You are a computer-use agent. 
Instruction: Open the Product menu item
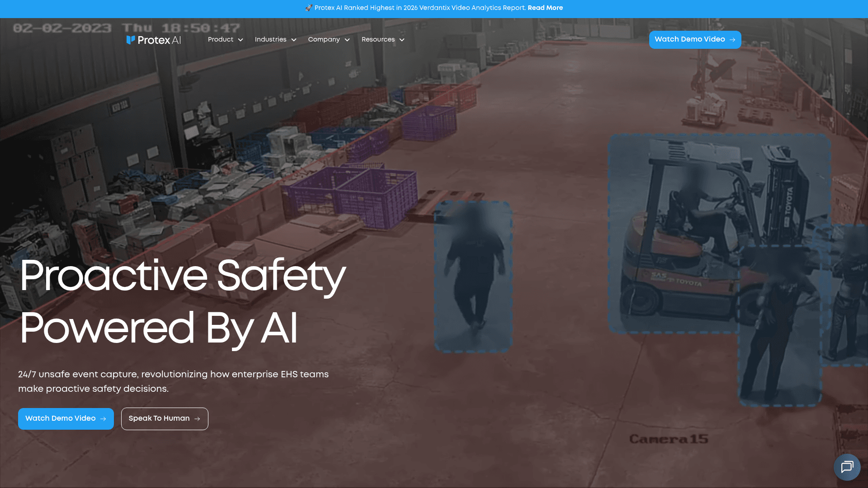tap(221, 39)
